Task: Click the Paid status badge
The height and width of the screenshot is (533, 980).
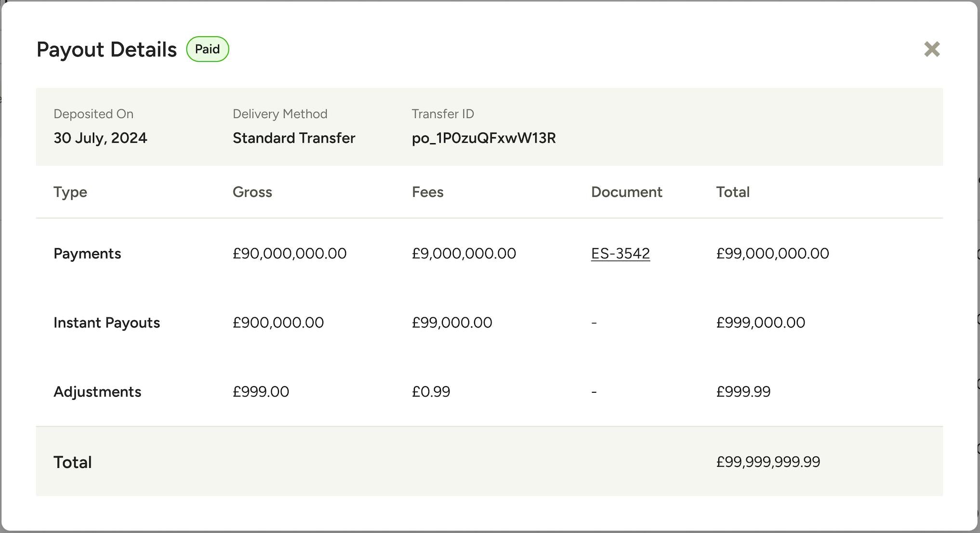Action: click(208, 49)
